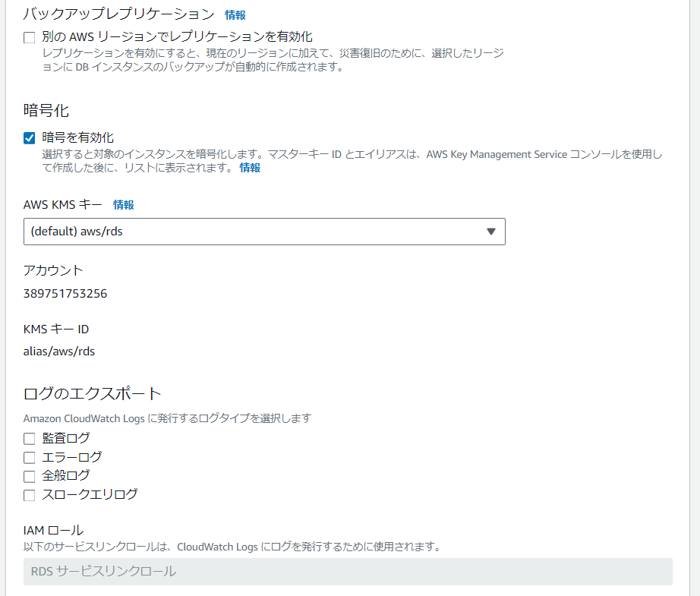Viewport: 700px width, 596px height.
Task: Click the AWS KMS キー field label
Action: [x=63, y=205]
